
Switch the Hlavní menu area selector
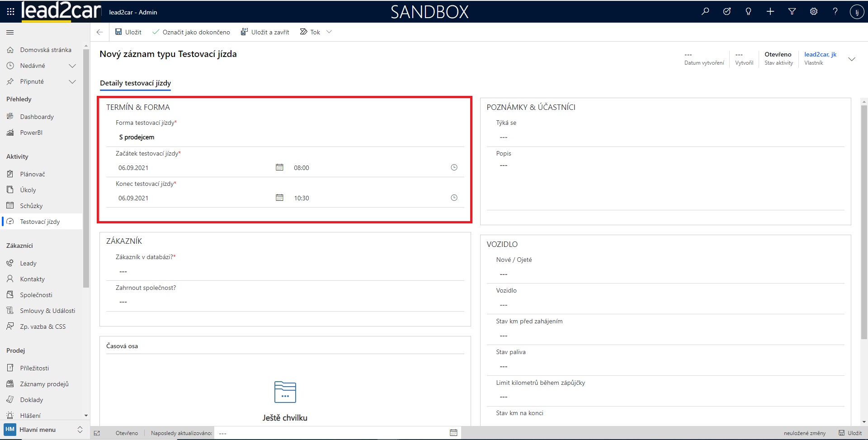pos(80,430)
